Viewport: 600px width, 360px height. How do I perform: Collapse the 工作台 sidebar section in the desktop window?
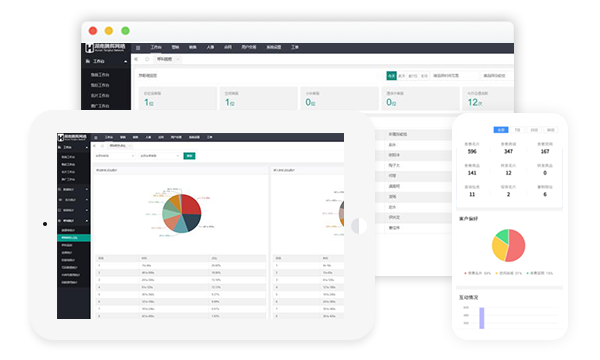126,62
